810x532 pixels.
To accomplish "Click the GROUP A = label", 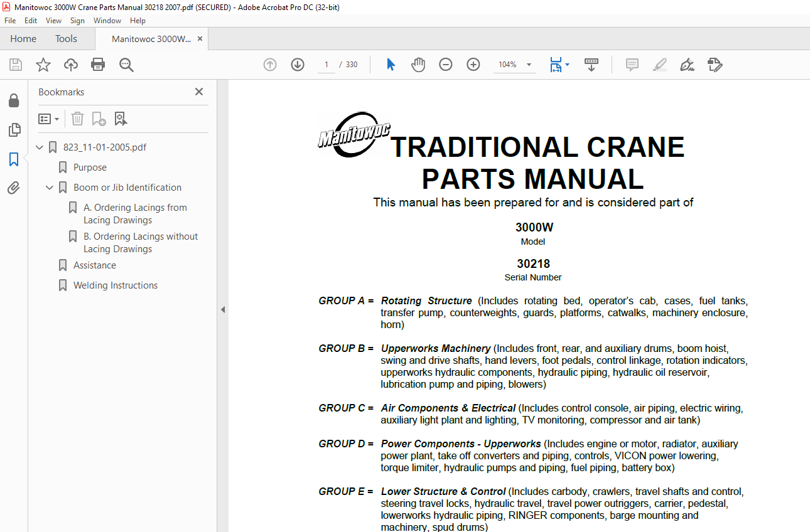I will point(346,301).
